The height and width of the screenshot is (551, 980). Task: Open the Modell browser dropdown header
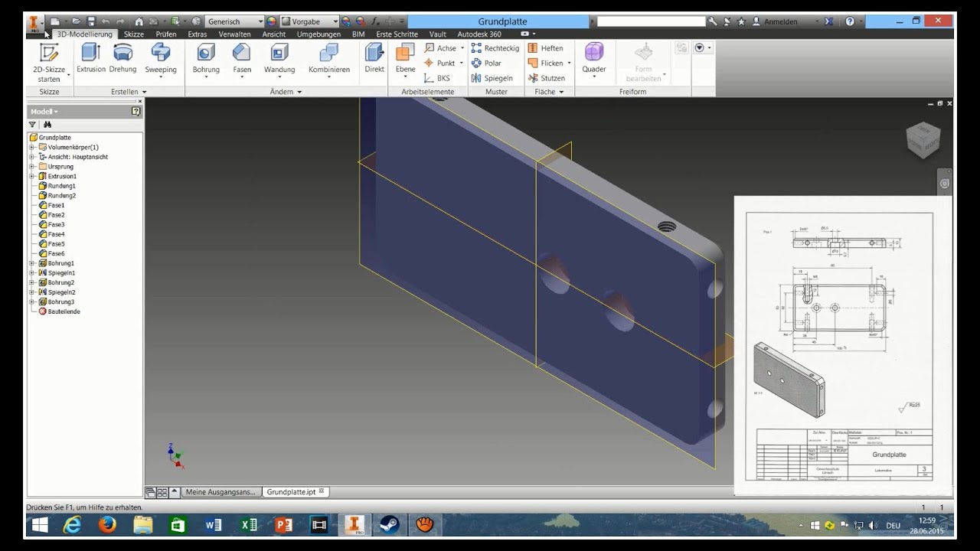coord(44,112)
